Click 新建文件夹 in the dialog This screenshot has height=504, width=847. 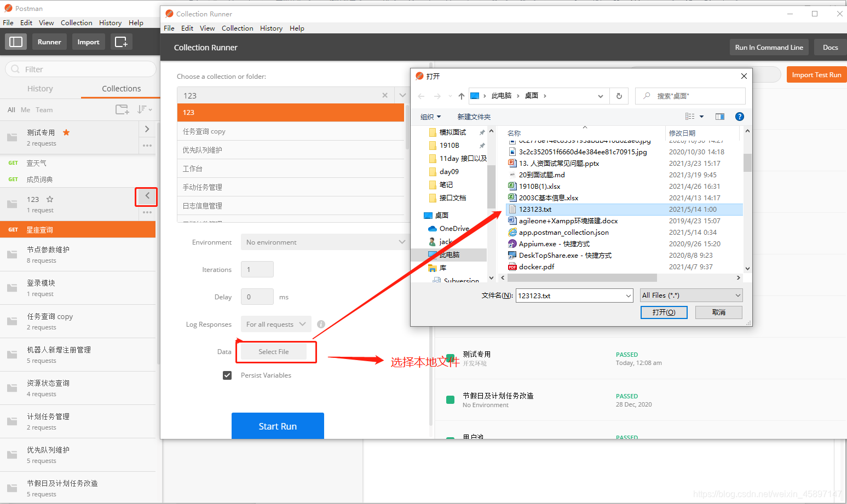[474, 117]
